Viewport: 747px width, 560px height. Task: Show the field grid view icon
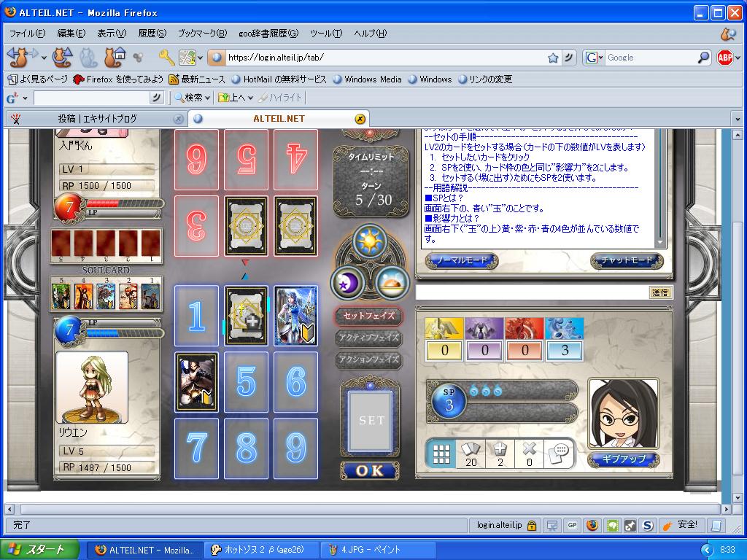(441, 454)
